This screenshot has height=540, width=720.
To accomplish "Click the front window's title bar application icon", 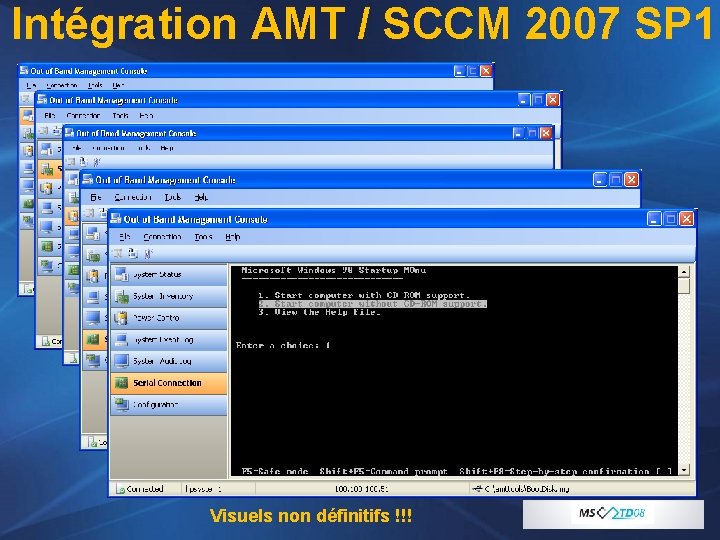I will click(116, 219).
